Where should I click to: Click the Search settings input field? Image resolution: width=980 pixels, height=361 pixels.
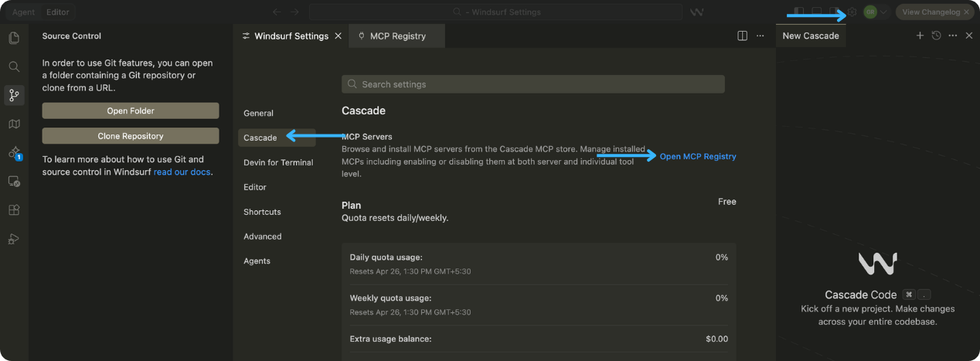(533, 84)
